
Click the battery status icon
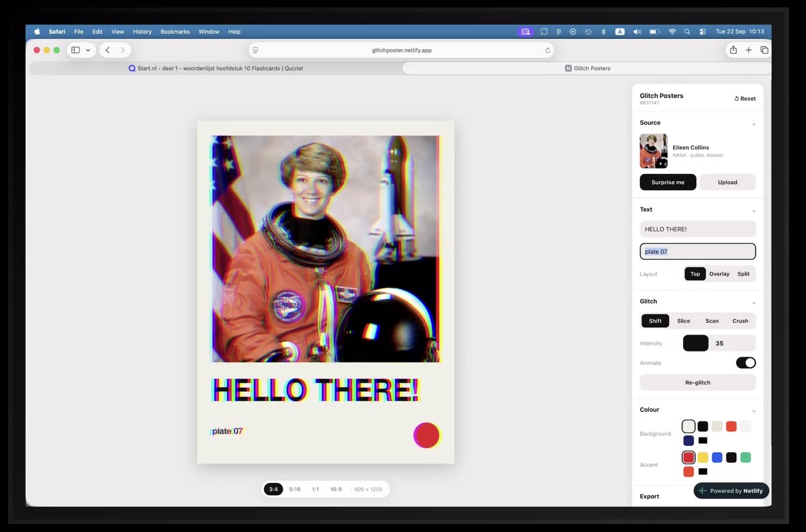coord(654,32)
